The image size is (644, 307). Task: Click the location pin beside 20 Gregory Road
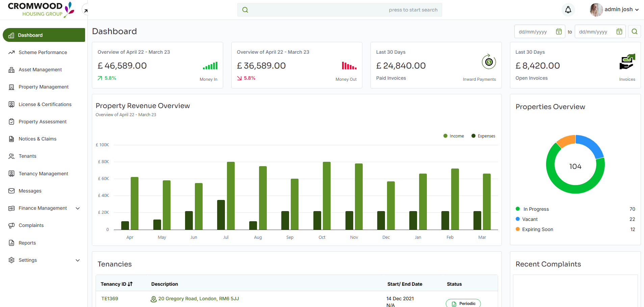point(153,299)
